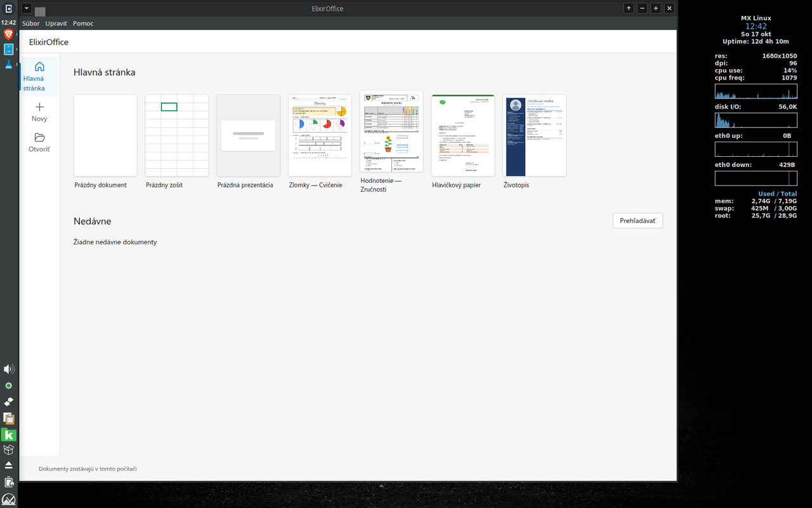Click the panel clock showing 12:42
The width and height of the screenshot is (812, 508).
pos(9,22)
